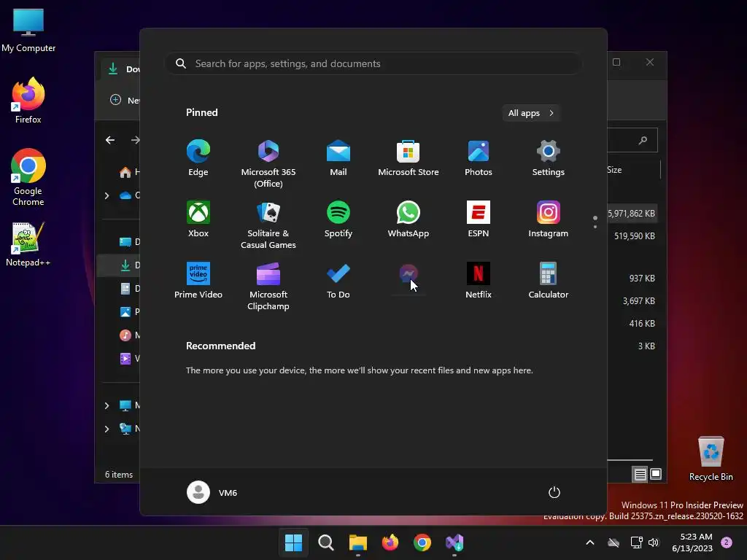Launch Microsoft 365 (Office) app
Image resolution: width=747 pixels, height=560 pixels.
pos(268,164)
